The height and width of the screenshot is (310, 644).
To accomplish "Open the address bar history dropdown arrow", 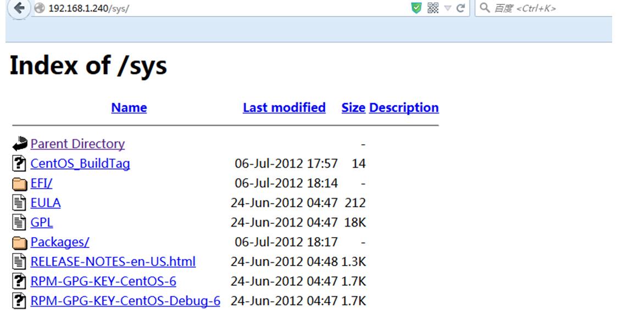I will (448, 8).
